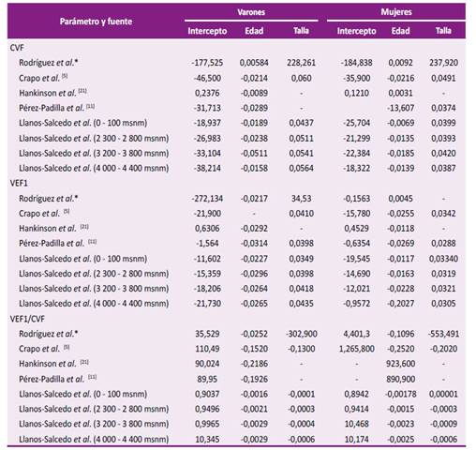
Task: Select the VEF1/CVF section label
Action: [27, 319]
